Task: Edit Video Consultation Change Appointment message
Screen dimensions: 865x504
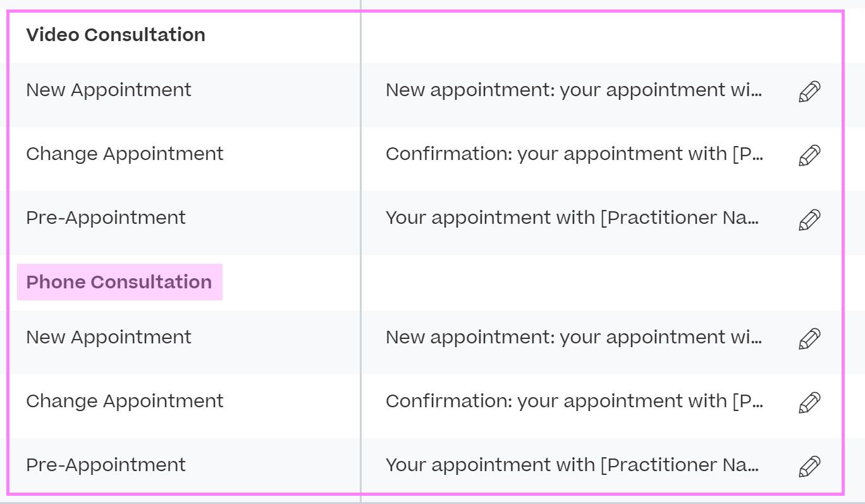Action: [x=809, y=156]
